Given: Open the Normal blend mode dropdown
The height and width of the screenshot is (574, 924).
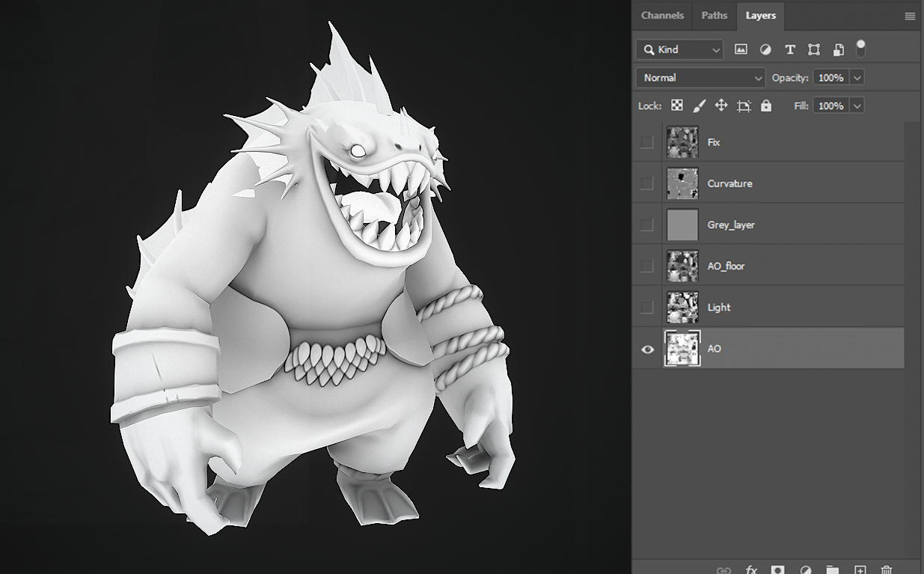Looking at the screenshot, I should (x=700, y=78).
